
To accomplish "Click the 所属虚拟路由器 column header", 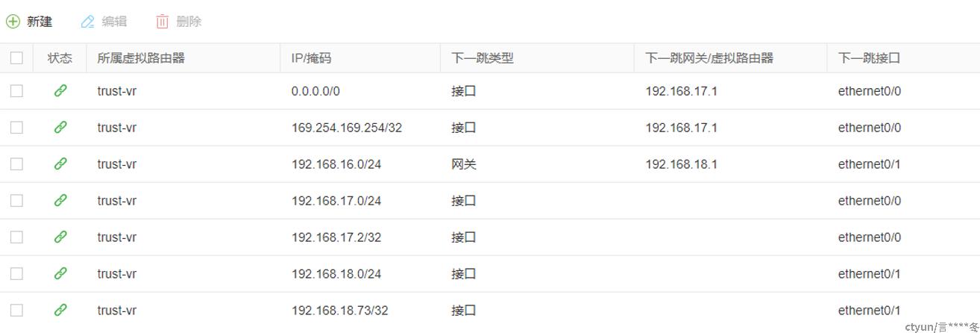I will (141, 57).
